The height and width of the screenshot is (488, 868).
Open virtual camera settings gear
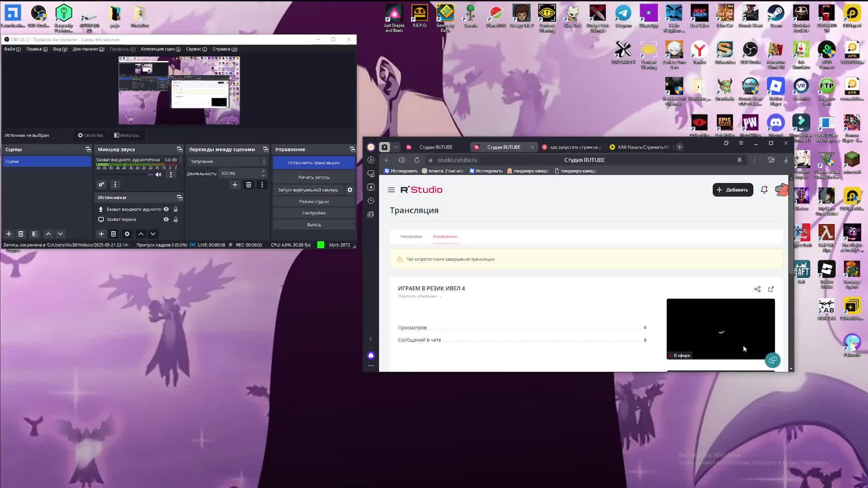[350, 190]
